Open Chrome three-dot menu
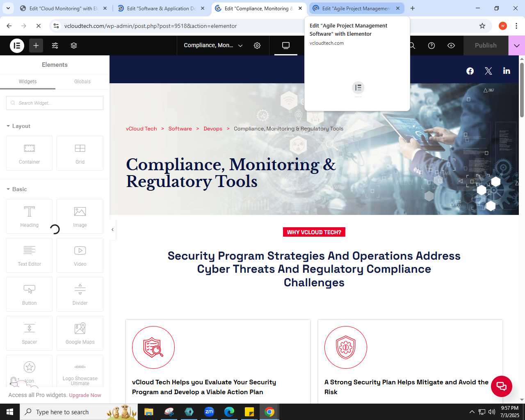525x420 pixels. point(517,26)
